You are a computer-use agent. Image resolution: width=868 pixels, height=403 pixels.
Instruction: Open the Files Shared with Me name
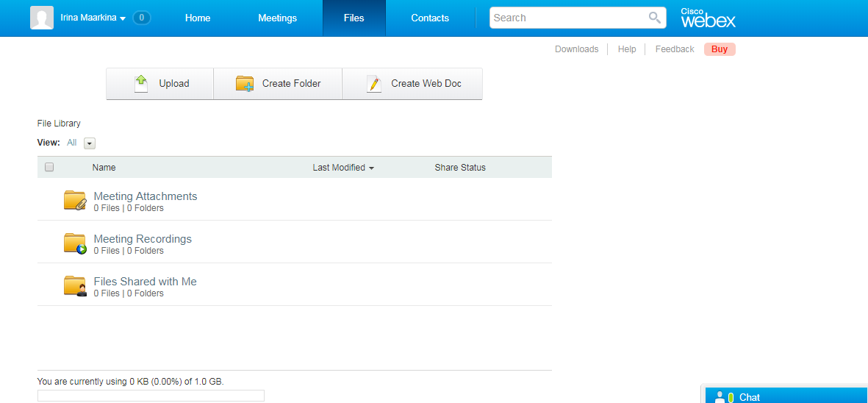145,281
